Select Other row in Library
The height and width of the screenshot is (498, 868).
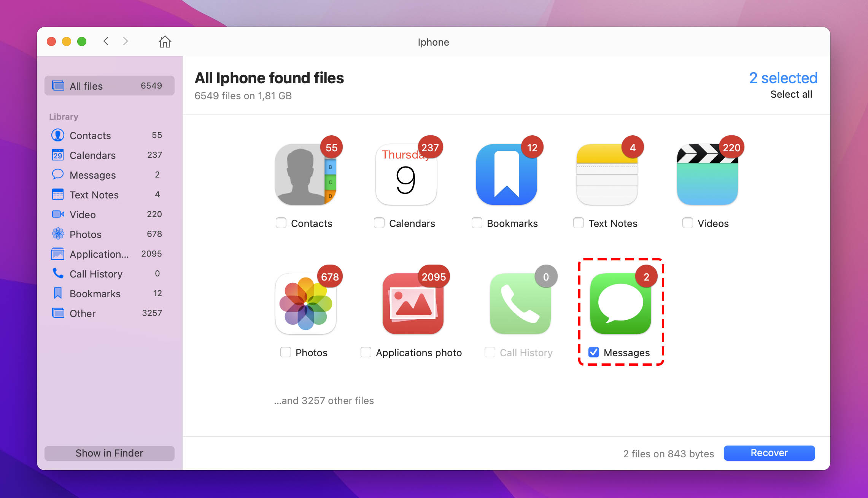[x=110, y=313]
